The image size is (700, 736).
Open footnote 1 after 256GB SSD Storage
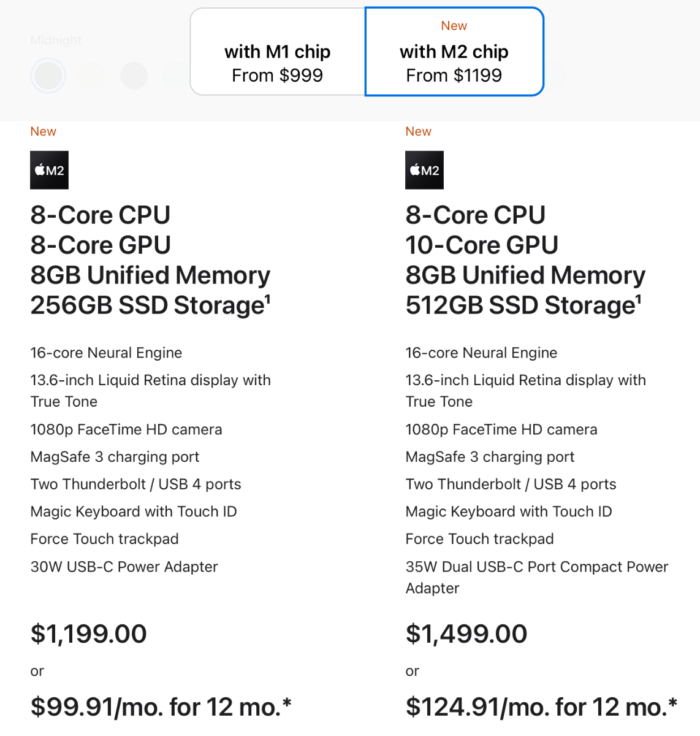267,299
